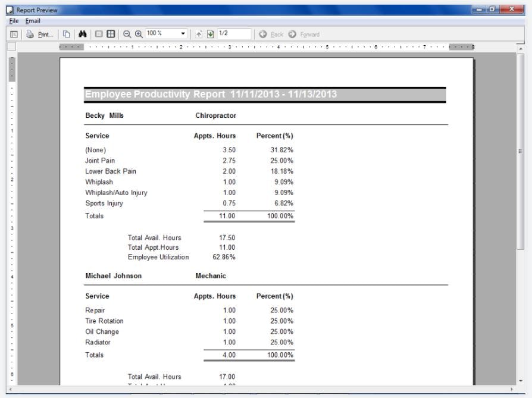Zoom in with the plus magnifier
Viewport: 532px width, 398px height.
coord(139,35)
